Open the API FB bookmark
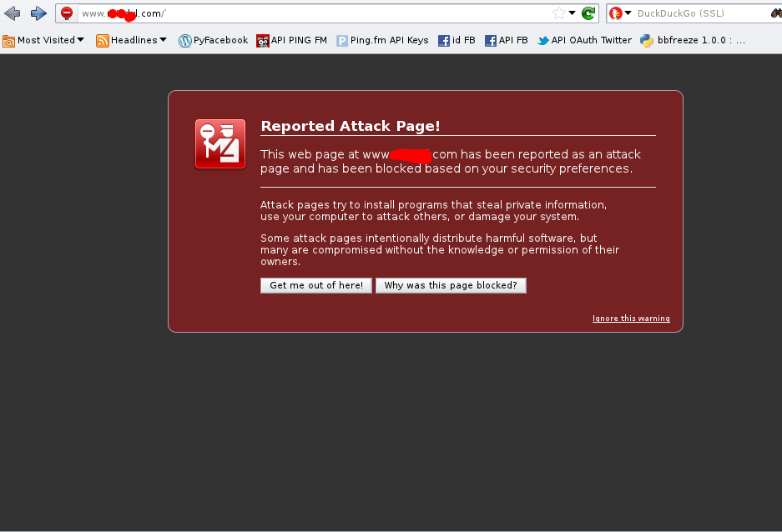 click(x=506, y=39)
